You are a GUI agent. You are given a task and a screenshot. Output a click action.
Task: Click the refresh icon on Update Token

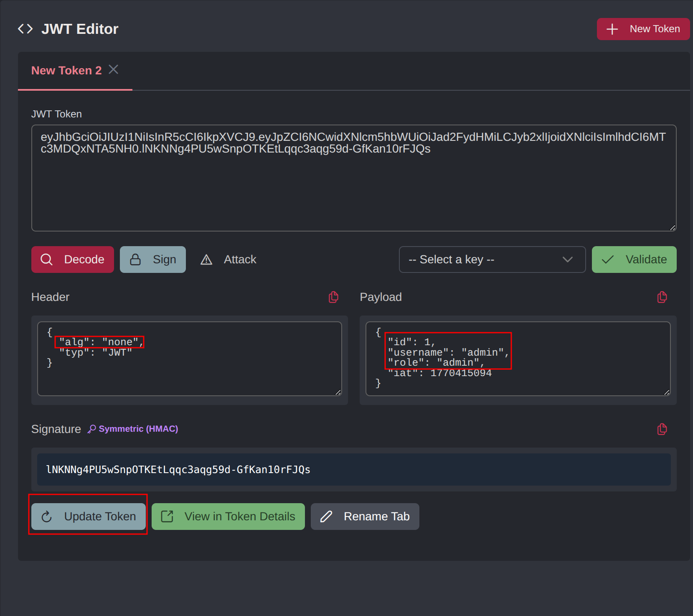point(47,517)
